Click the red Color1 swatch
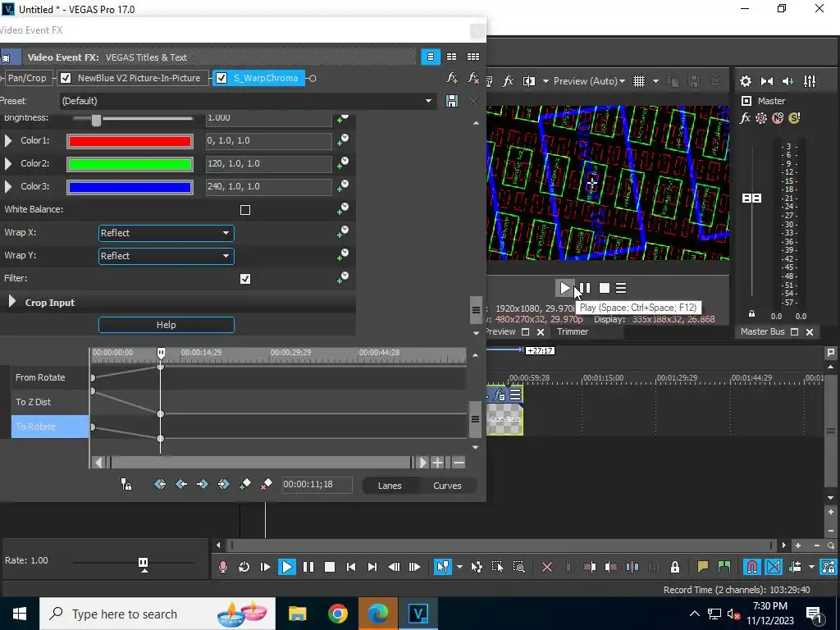840x630 pixels. pyautogui.click(x=130, y=141)
